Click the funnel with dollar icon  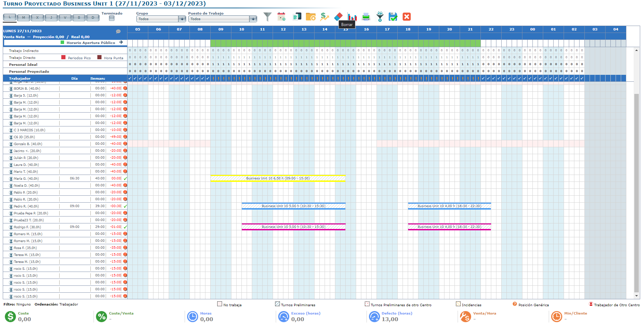[x=380, y=17]
